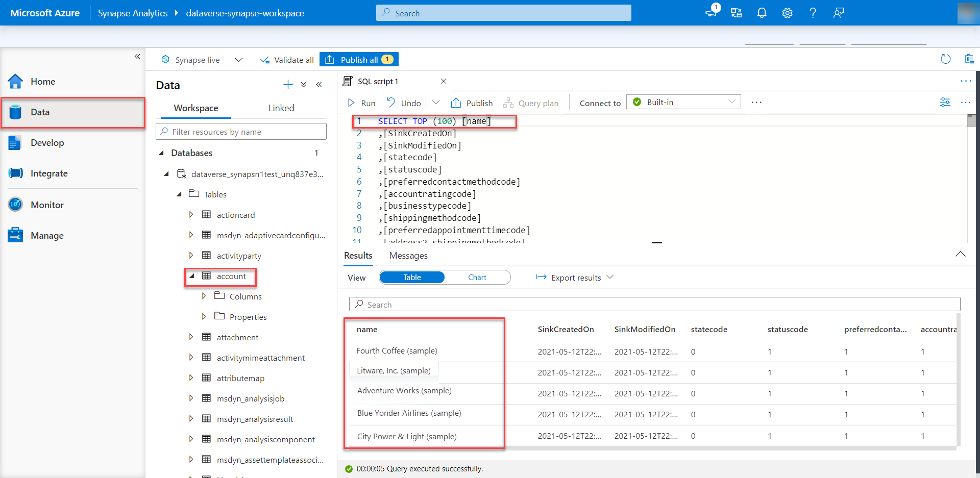Open Azure notifications bell icon
Image resolution: width=980 pixels, height=478 pixels.
coord(762,12)
